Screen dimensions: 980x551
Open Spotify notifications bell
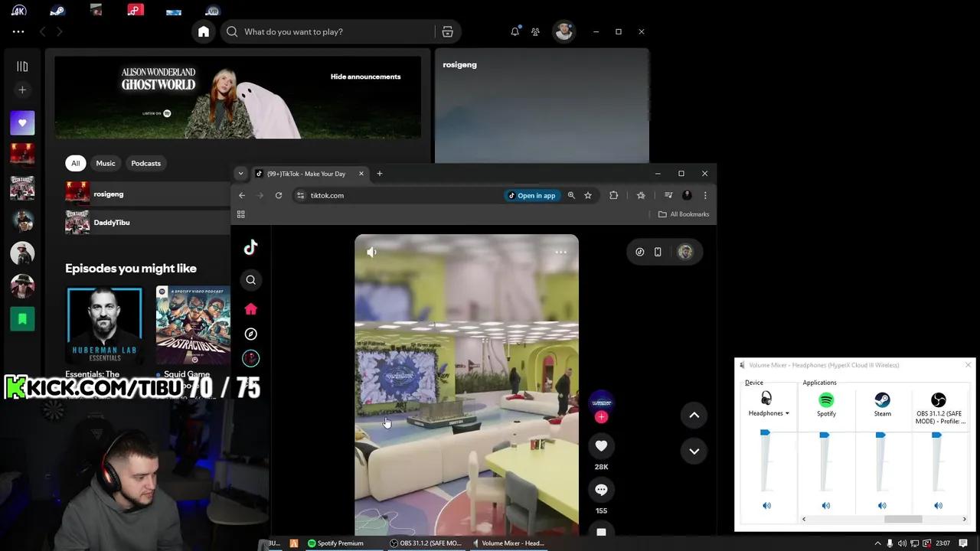point(514,31)
